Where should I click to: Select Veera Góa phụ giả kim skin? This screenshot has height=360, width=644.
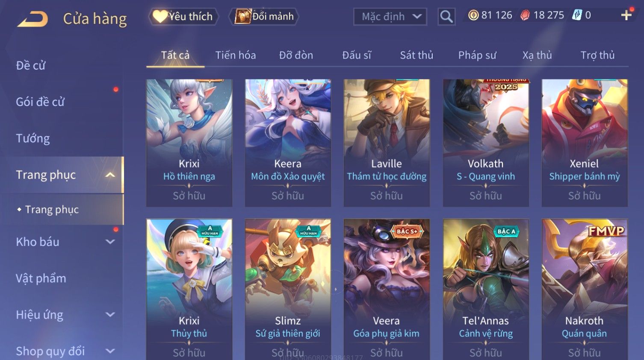pos(387,290)
